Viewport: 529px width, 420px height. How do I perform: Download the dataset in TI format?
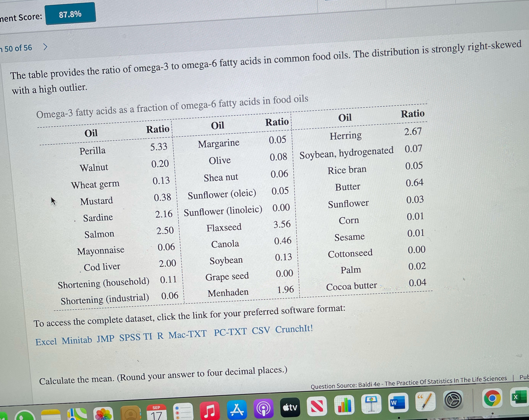148,336
